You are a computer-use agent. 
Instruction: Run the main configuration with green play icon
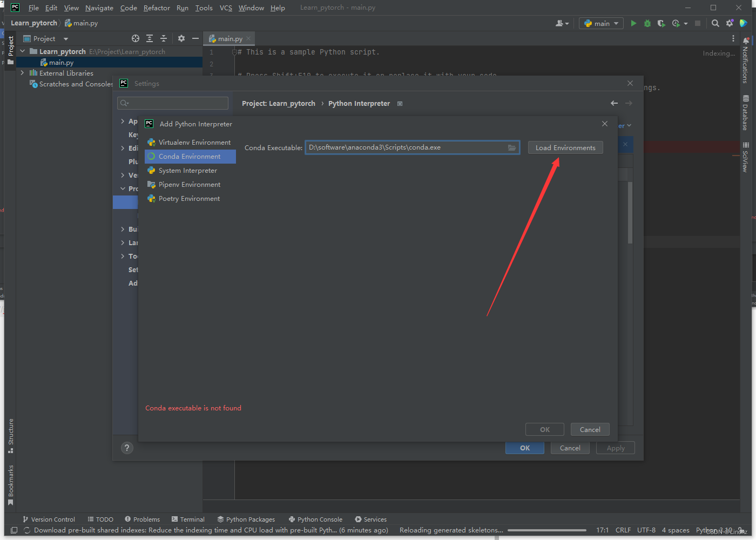pos(633,23)
